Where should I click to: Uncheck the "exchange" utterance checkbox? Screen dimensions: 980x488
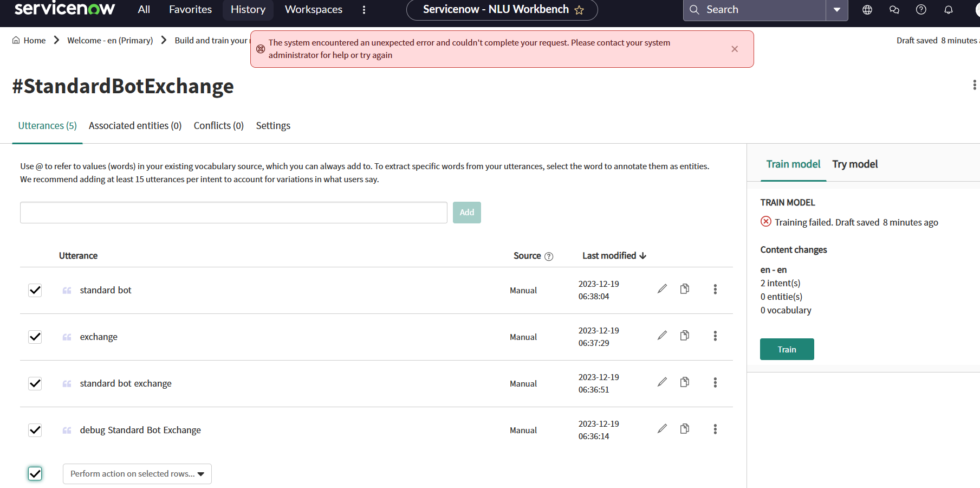tap(35, 337)
